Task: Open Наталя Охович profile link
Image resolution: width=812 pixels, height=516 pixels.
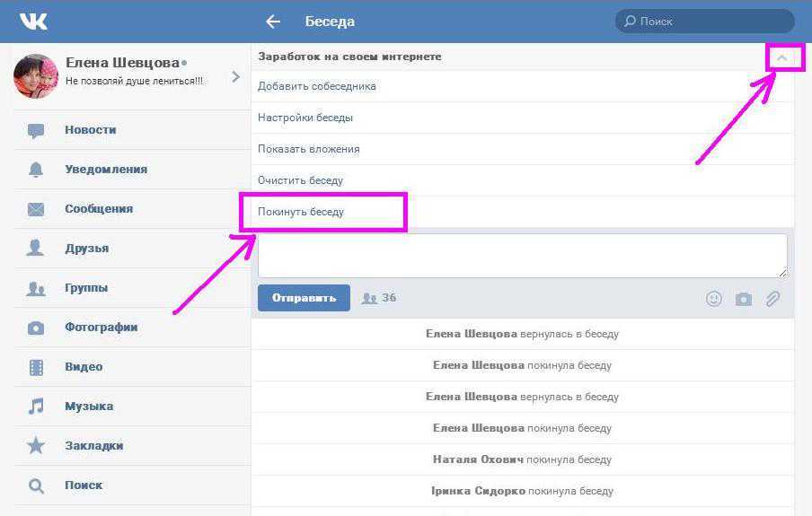Action: [478, 459]
